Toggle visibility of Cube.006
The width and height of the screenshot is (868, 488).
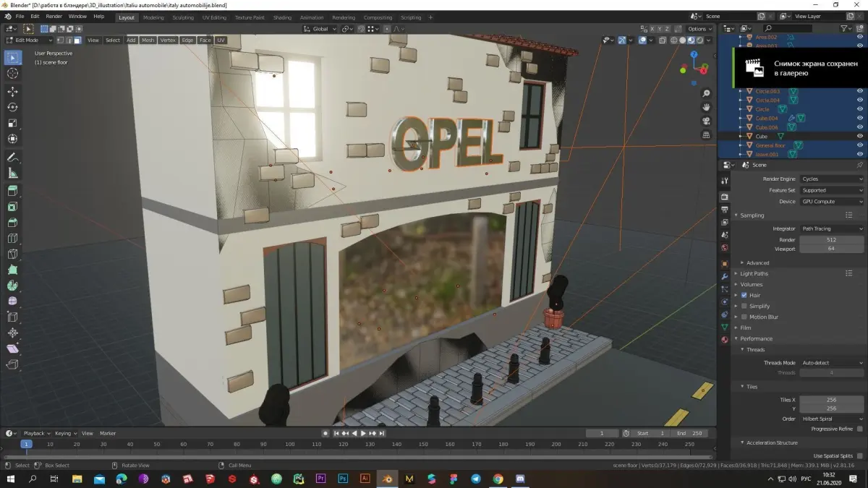coord(860,127)
